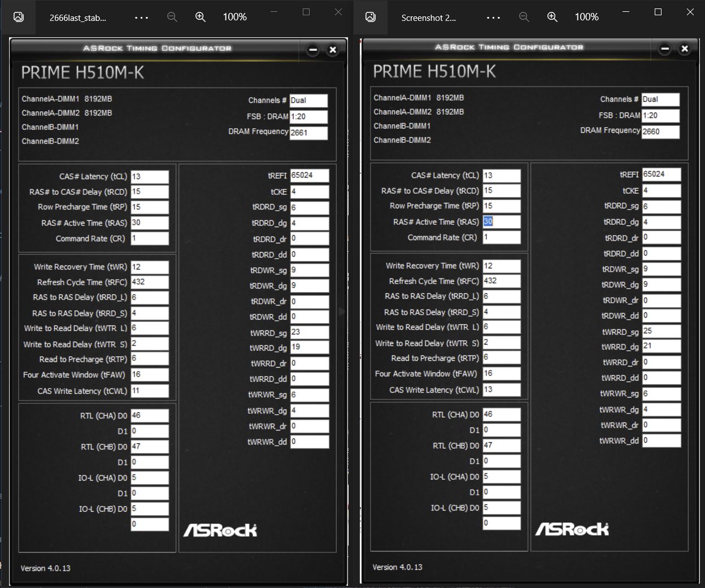Minimize the right photo viewer window
Image resolution: width=705 pixels, height=588 pixels.
tap(626, 12)
